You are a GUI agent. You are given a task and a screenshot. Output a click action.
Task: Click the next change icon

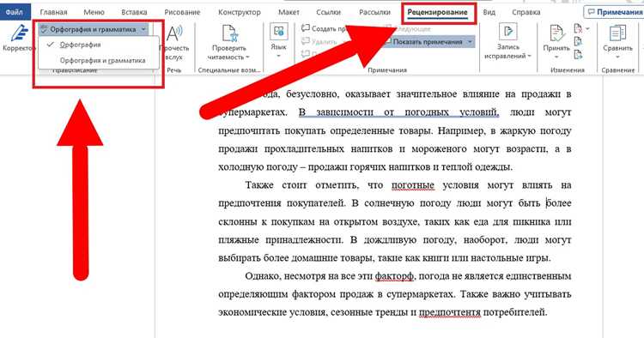pyautogui.click(x=578, y=54)
